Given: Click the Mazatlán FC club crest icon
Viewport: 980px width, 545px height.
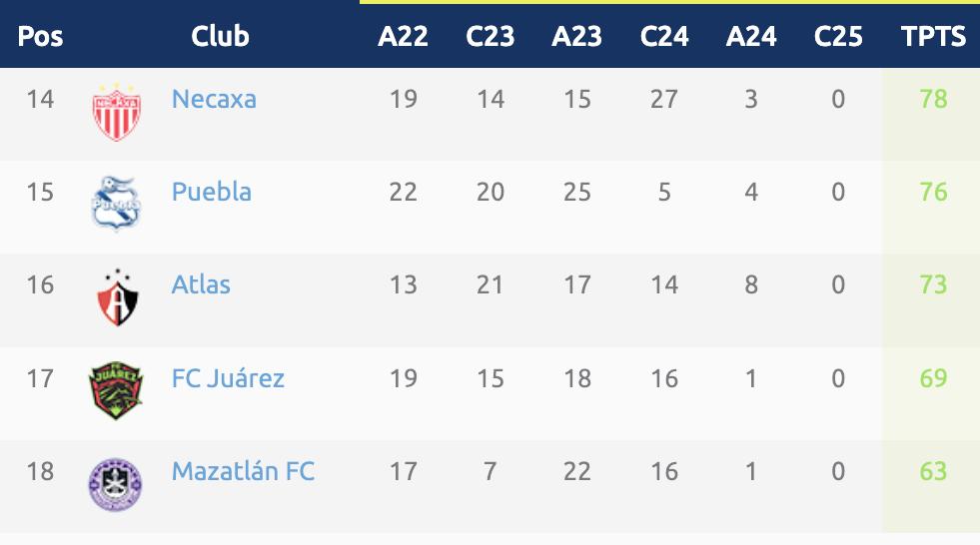Looking at the screenshot, I should (x=116, y=483).
